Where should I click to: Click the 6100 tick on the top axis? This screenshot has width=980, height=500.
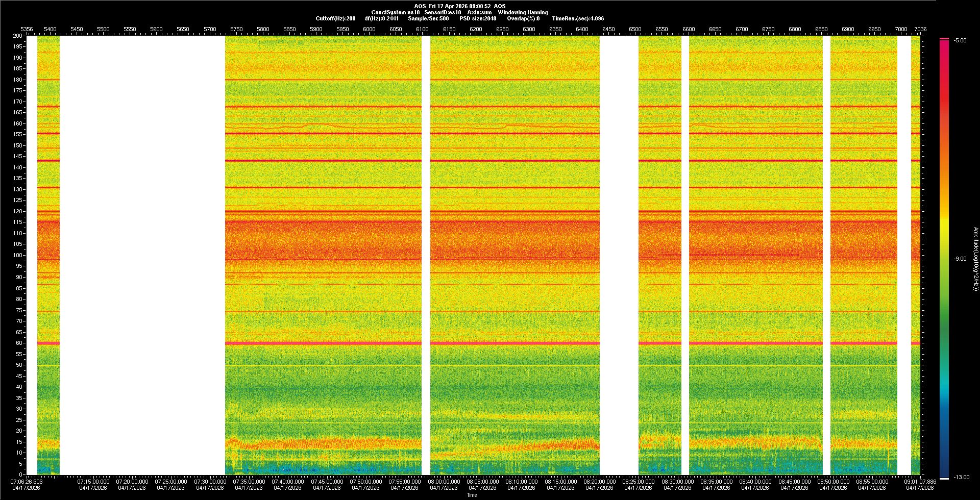pyautogui.click(x=422, y=29)
